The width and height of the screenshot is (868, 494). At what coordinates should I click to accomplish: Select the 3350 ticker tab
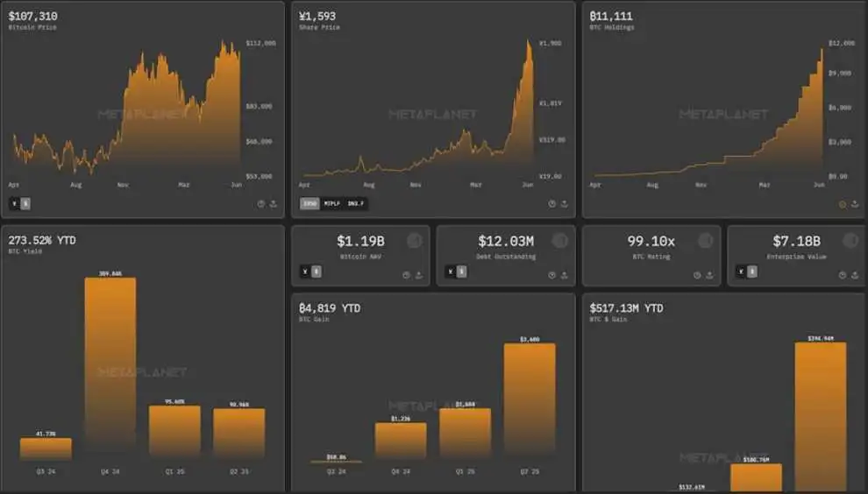tap(309, 203)
